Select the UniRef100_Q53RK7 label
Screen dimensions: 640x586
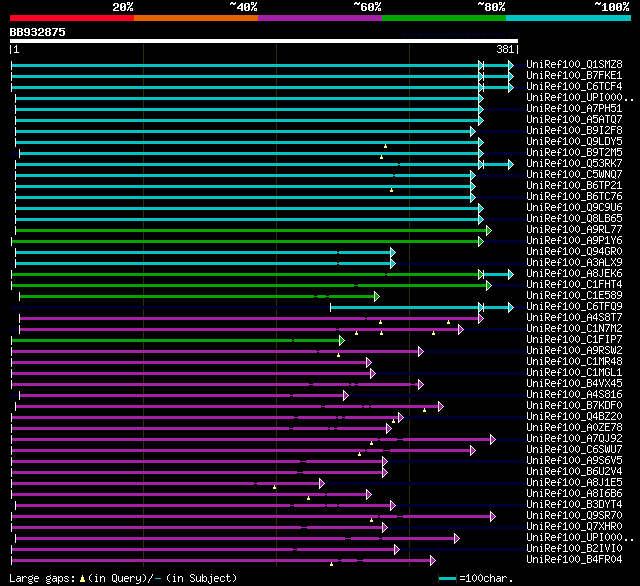[x=574, y=164]
